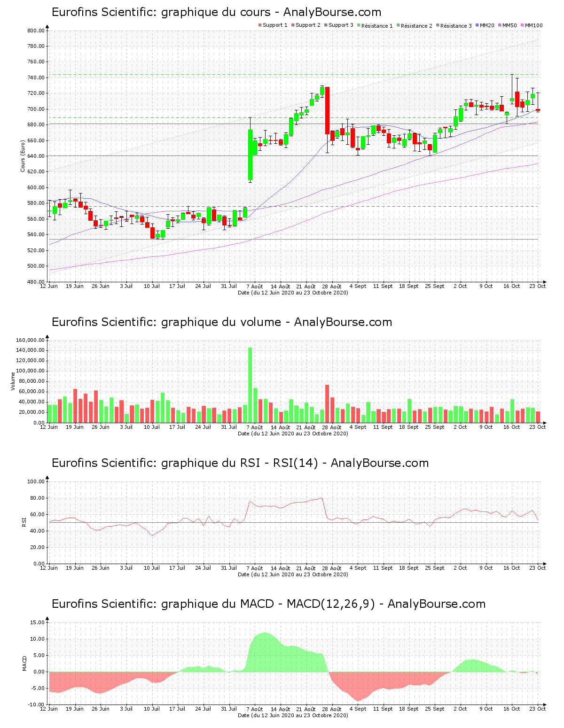
Task: Click the 20,000.00 volume axis value
Action: [x=31, y=412]
